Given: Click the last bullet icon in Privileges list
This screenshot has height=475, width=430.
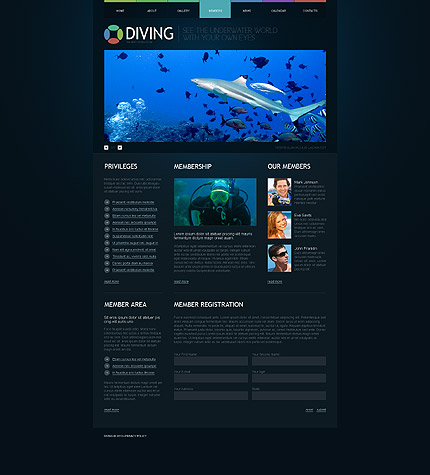Looking at the screenshot, I should (107, 270).
